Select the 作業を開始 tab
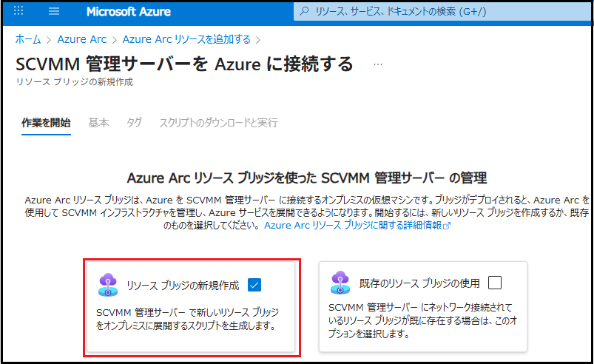This screenshot has height=364, width=594. tap(46, 123)
